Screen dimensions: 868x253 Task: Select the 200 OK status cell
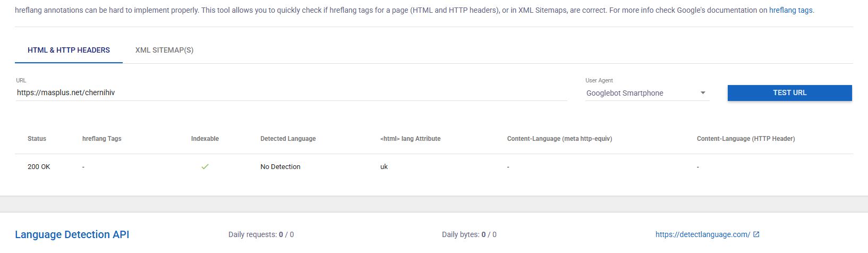(39, 167)
